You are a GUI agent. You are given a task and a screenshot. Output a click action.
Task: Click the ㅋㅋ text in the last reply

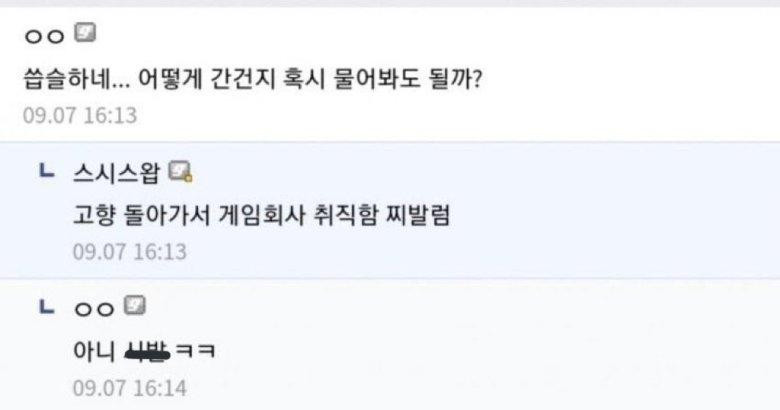(x=195, y=350)
